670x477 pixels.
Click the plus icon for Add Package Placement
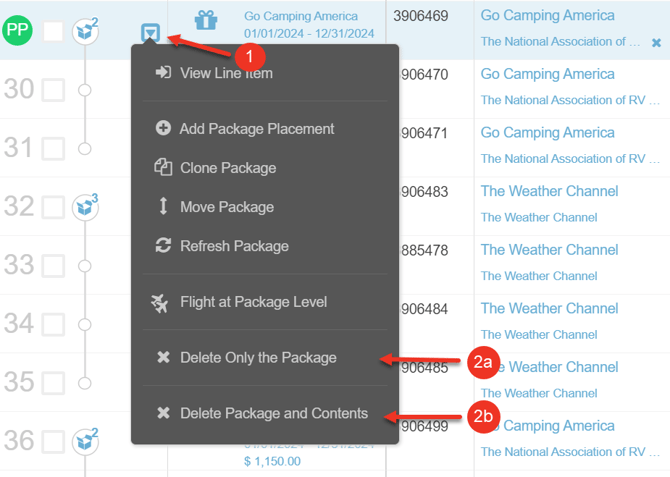[163, 128]
